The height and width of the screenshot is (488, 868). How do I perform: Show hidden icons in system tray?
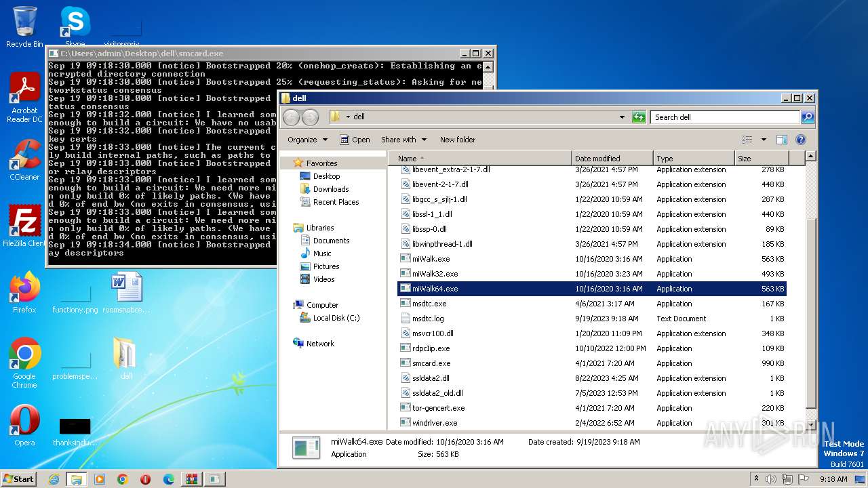(757, 479)
